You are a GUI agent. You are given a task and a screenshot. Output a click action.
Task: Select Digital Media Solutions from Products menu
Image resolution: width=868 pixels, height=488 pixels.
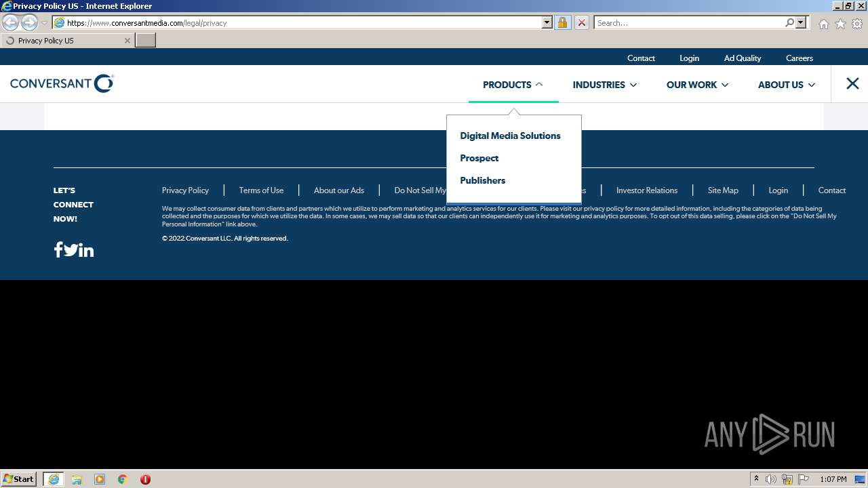click(510, 136)
